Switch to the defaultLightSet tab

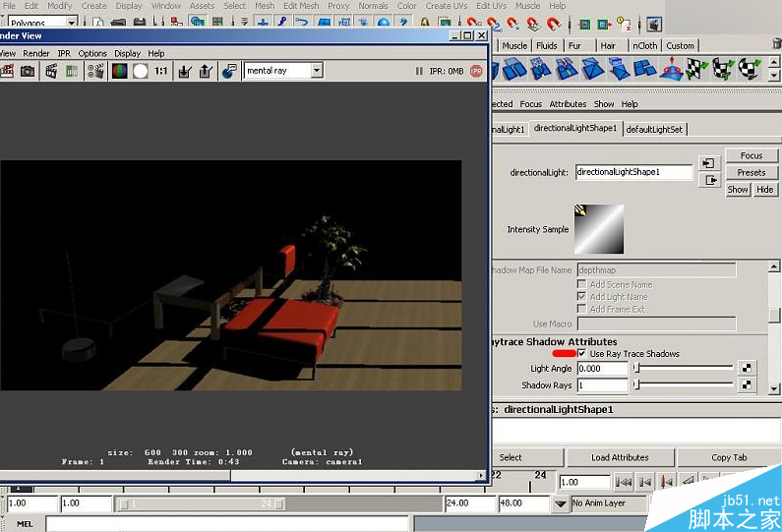(x=655, y=129)
